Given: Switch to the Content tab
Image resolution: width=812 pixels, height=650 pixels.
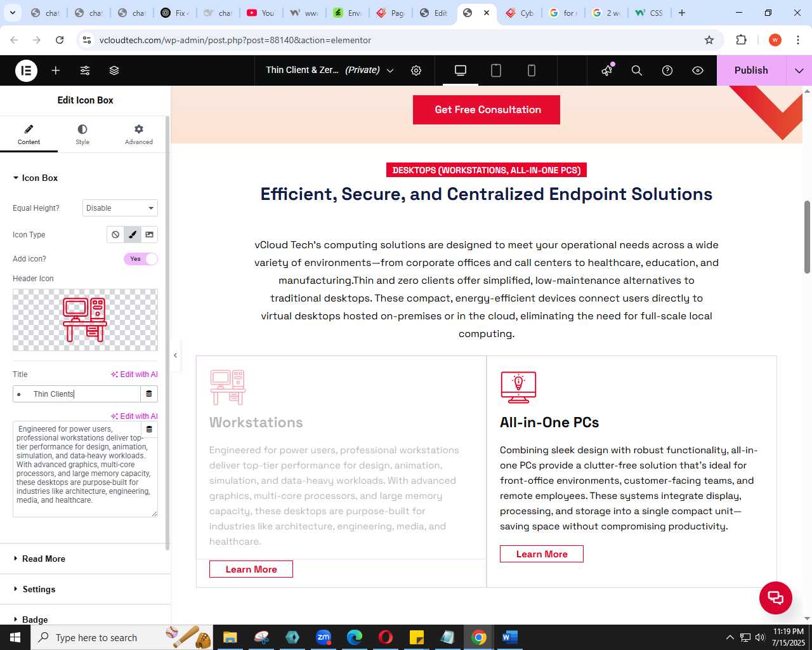Looking at the screenshot, I should [x=29, y=135].
